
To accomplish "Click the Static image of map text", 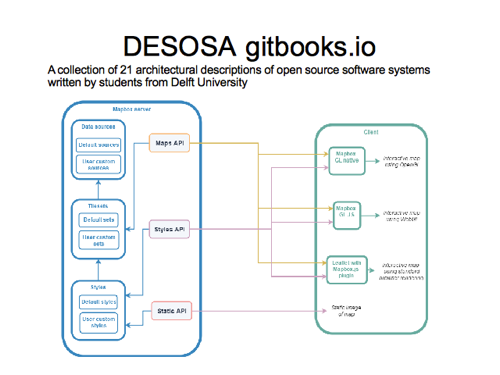I will coord(346,311).
